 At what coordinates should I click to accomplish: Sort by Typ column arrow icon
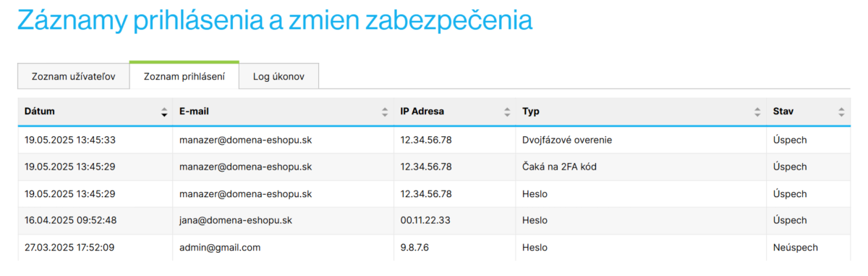[757, 112]
